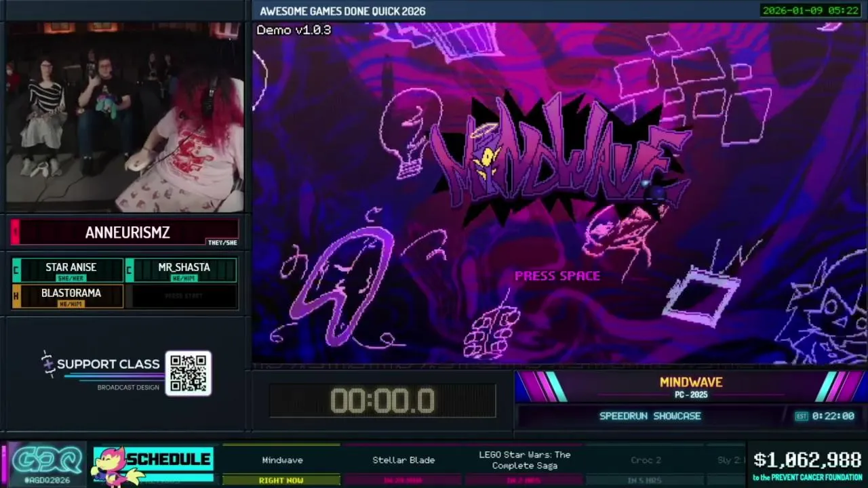
Task: Click the H badge beside Blastorama
Action: pos(16,296)
